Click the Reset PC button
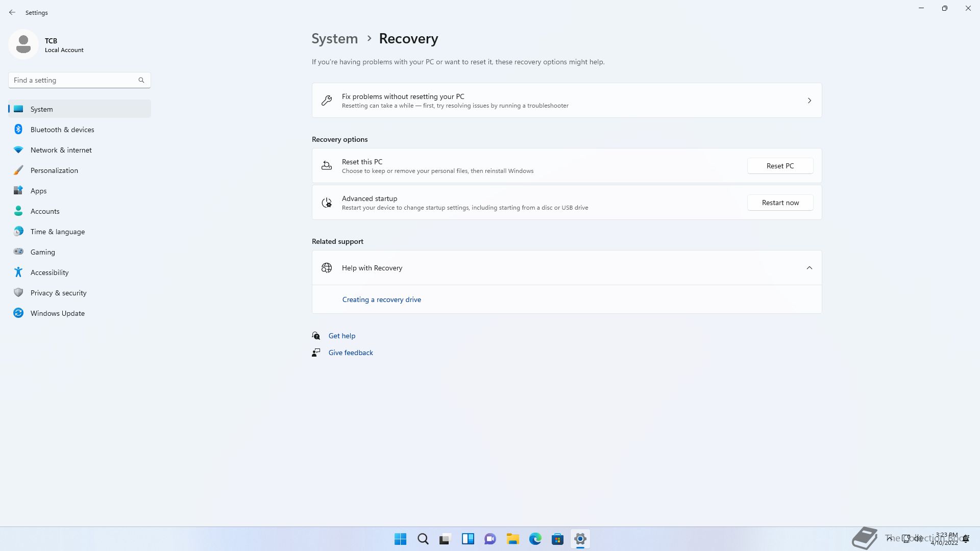980x551 pixels. pyautogui.click(x=780, y=166)
